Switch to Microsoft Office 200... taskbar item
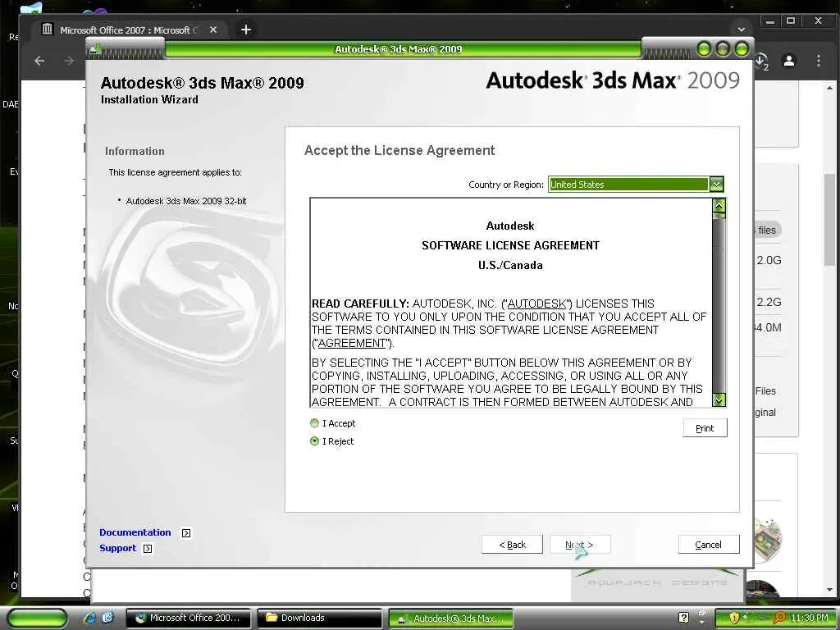Screen dimensions: 840x630 click(188, 618)
